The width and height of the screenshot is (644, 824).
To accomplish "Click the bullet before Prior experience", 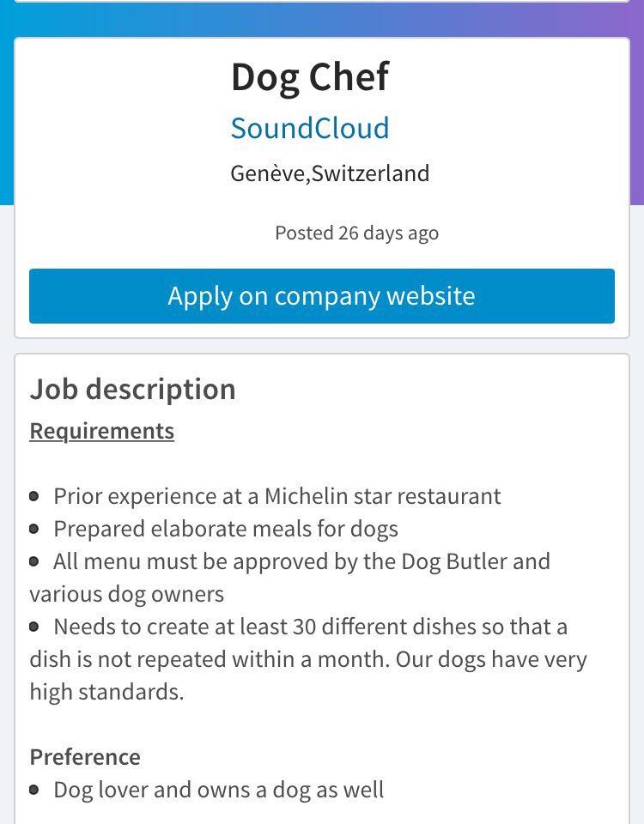I will coord(34,496).
